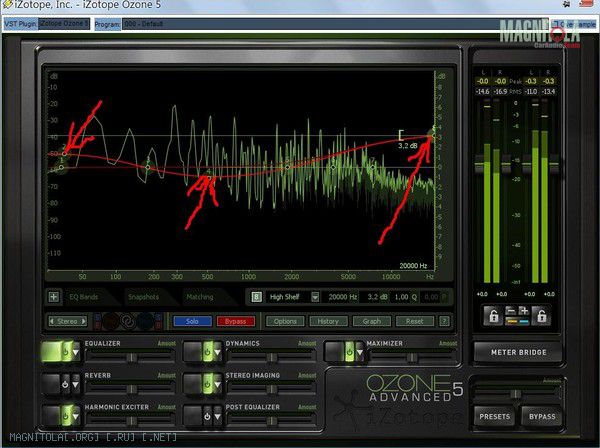Open Reverb module presets arrow

[x=75, y=384]
